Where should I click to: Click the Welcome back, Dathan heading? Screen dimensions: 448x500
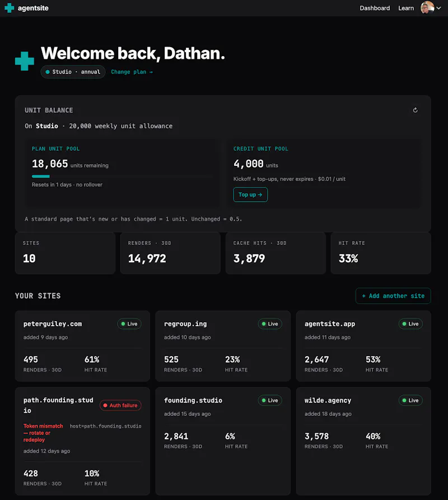pyautogui.click(x=133, y=53)
